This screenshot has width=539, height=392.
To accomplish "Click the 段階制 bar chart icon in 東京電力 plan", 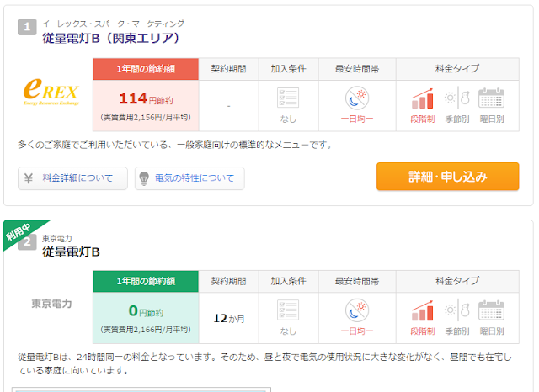I will click(423, 310).
